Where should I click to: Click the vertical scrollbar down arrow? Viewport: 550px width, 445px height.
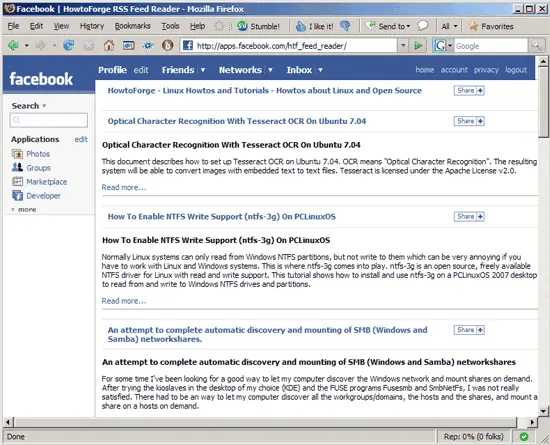pyautogui.click(x=543, y=411)
